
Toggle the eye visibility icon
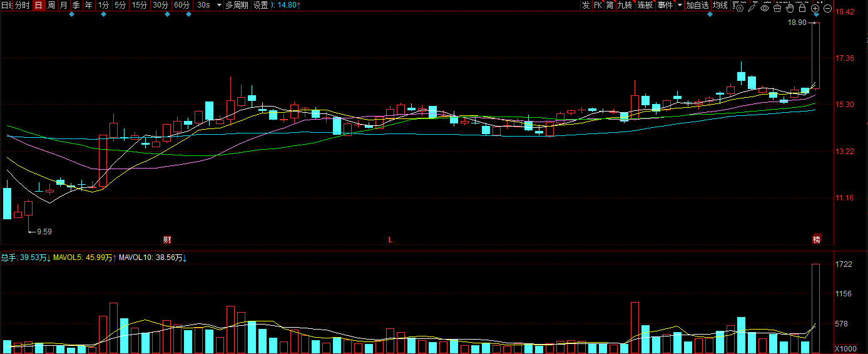(765, 8)
